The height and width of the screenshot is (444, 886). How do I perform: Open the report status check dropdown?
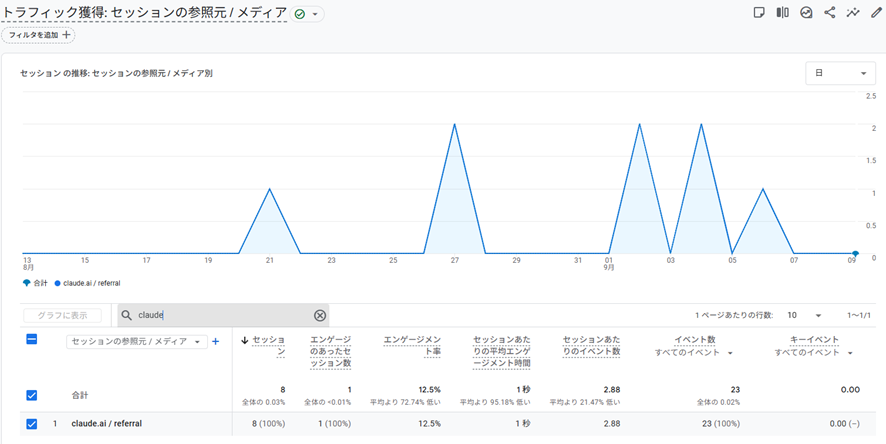coord(308,14)
